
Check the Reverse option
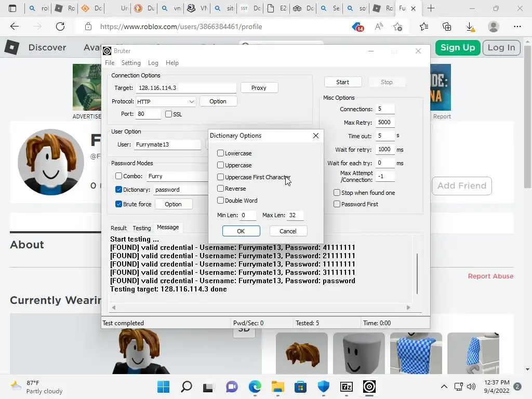point(220,188)
